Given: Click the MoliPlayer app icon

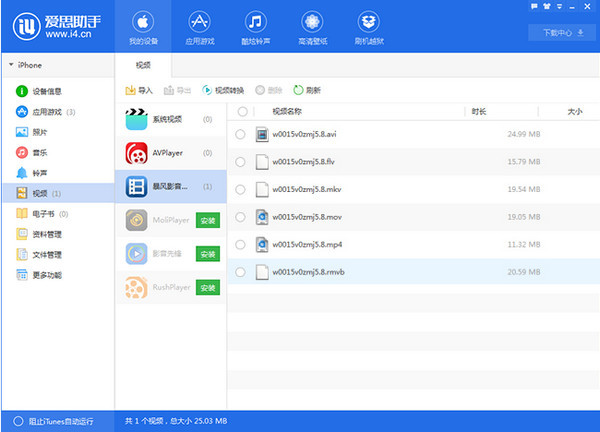Looking at the screenshot, I should point(136,220).
